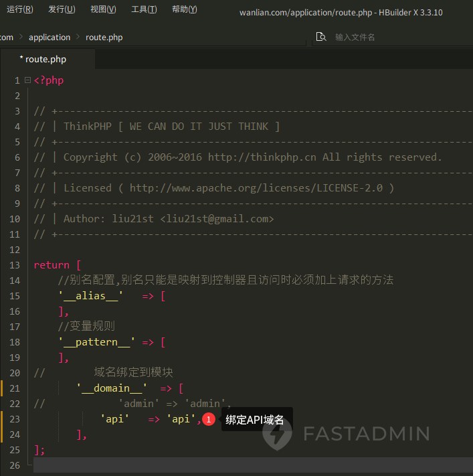
Task: Open the 发行(U) menu
Action: [x=62, y=9]
